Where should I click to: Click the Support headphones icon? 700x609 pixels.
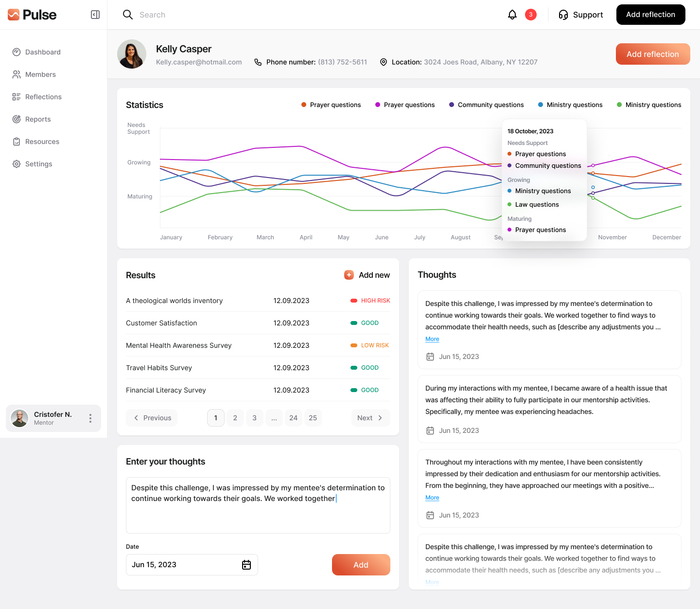tap(563, 15)
